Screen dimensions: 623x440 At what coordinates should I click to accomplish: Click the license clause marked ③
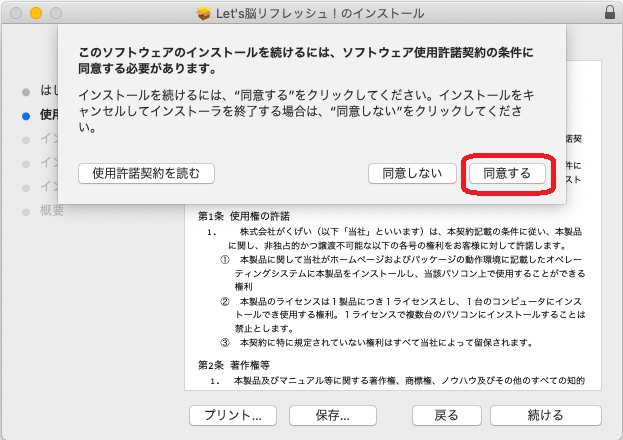376,342
